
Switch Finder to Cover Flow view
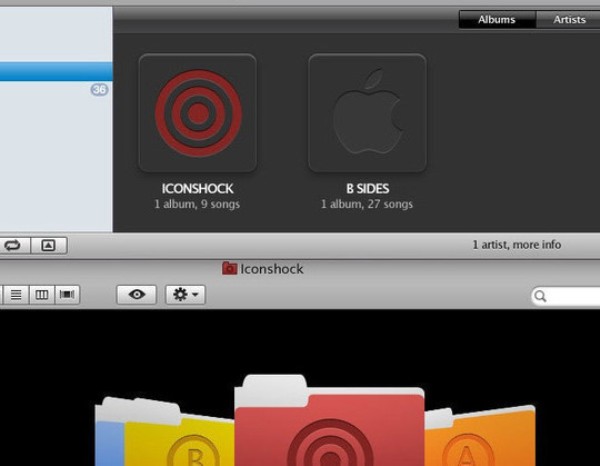68,295
